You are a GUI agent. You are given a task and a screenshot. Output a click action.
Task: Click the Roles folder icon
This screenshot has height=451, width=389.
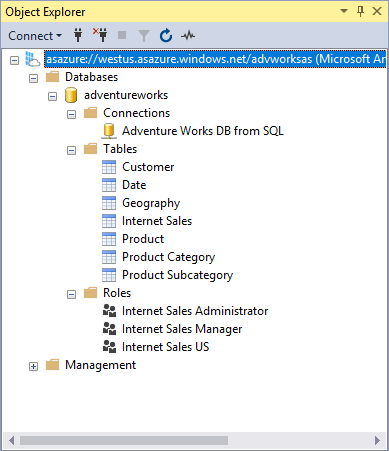pyautogui.click(x=90, y=293)
